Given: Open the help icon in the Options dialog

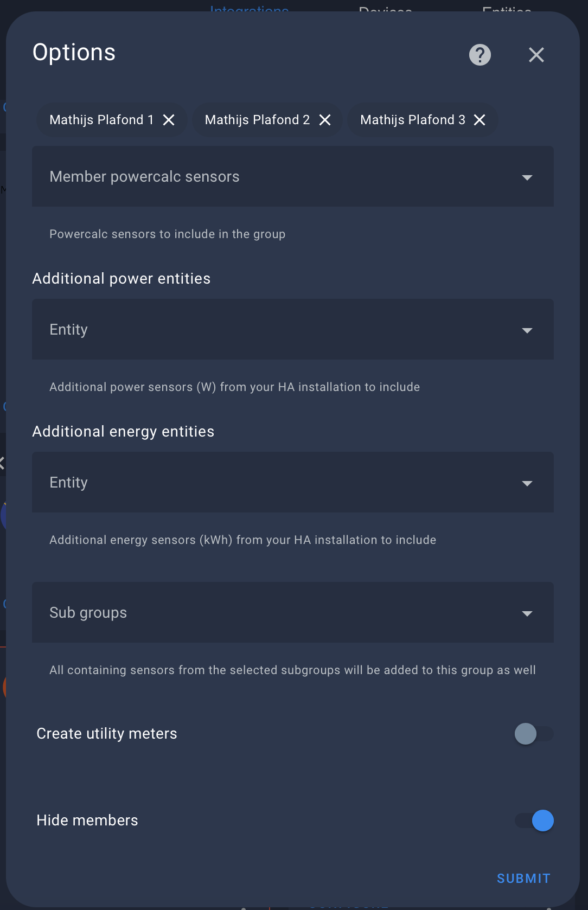Looking at the screenshot, I should click(480, 55).
